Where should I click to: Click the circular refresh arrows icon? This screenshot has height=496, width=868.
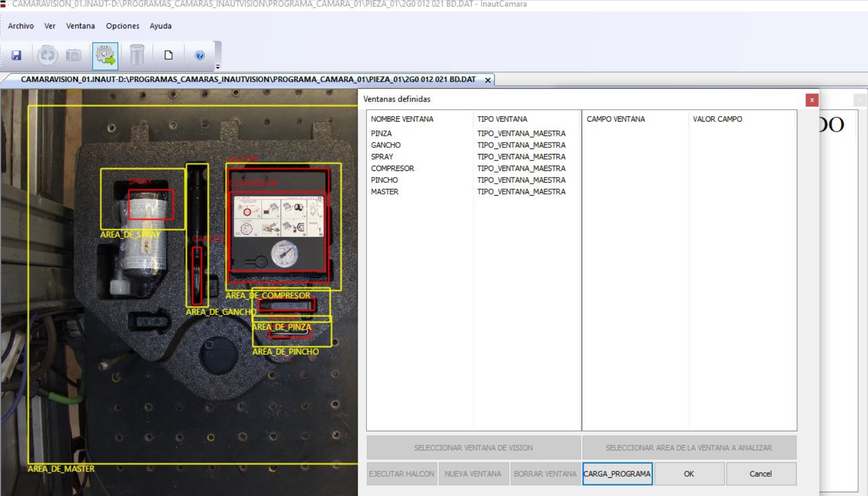pyautogui.click(x=48, y=55)
